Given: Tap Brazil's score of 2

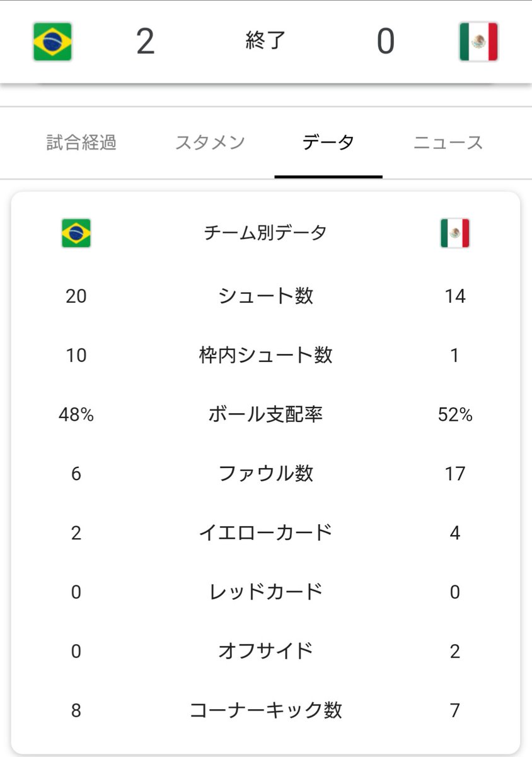Looking at the screenshot, I should (146, 42).
